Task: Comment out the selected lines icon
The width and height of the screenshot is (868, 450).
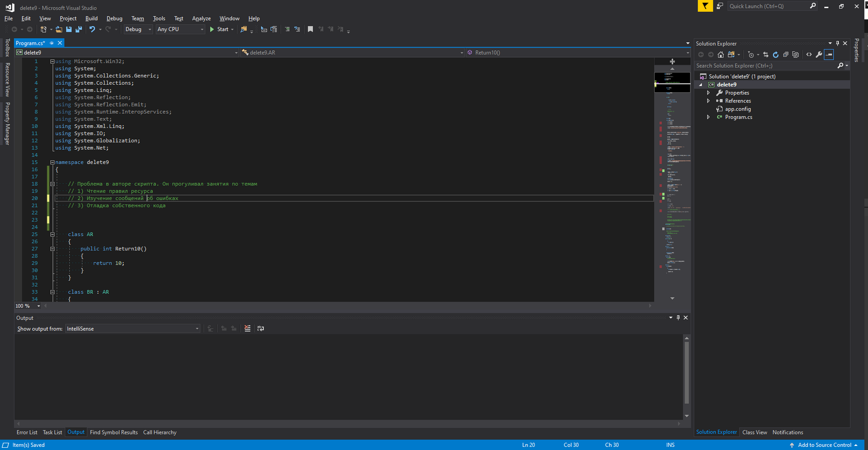Action: (287, 29)
